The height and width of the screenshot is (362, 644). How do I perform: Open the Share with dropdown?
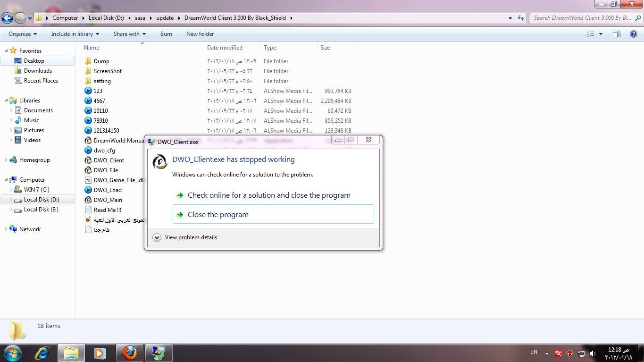point(130,34)
